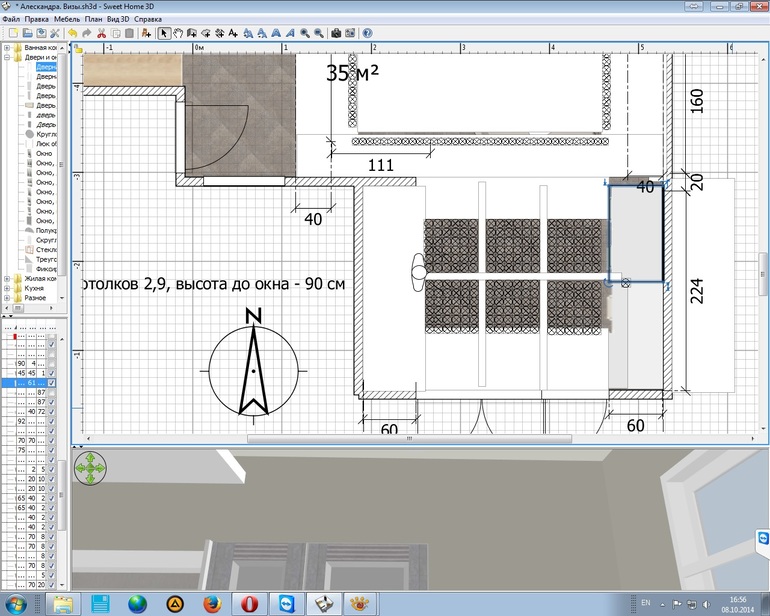
Task: Click the 3D view navigation arrows pad
Action: coord(90,468)
